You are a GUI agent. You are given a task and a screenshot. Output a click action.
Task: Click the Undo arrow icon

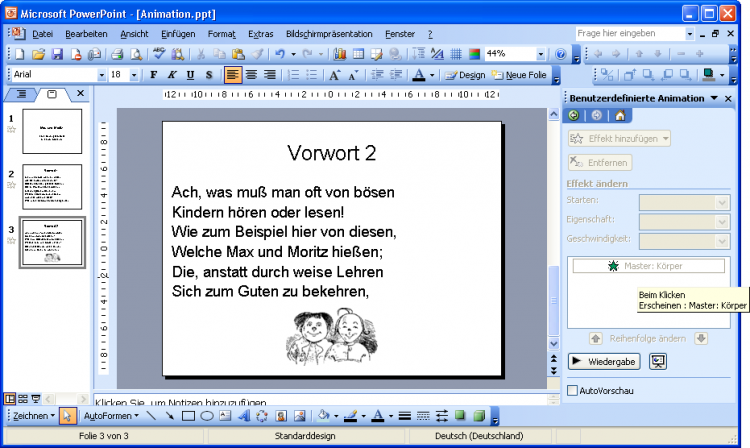click(x=280, y=54)
